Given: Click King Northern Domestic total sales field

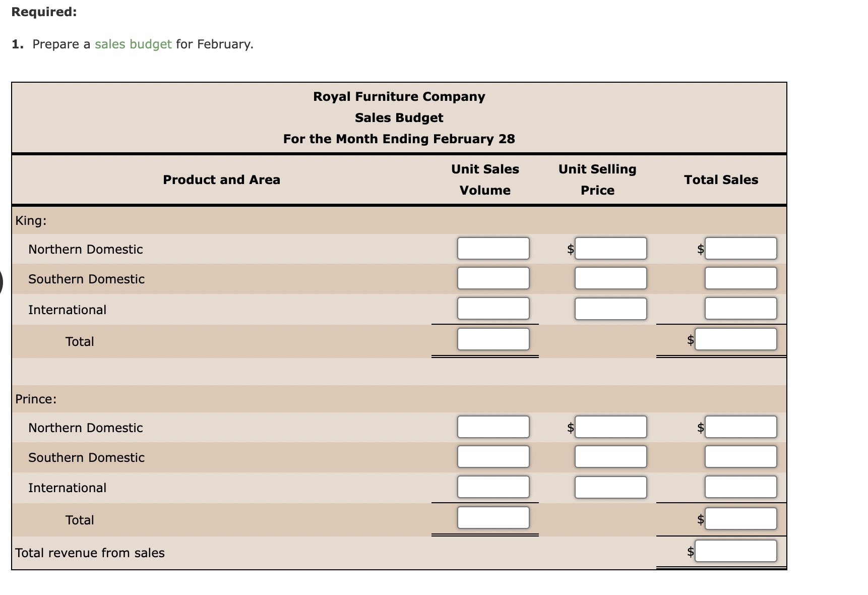Looking at the screenshot, I should point(740,248).
